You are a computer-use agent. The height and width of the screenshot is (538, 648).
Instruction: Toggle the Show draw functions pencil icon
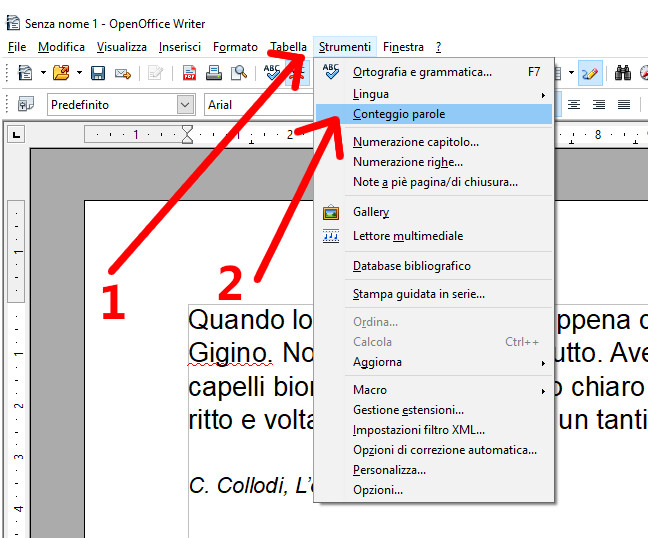(x=590, y=73)
